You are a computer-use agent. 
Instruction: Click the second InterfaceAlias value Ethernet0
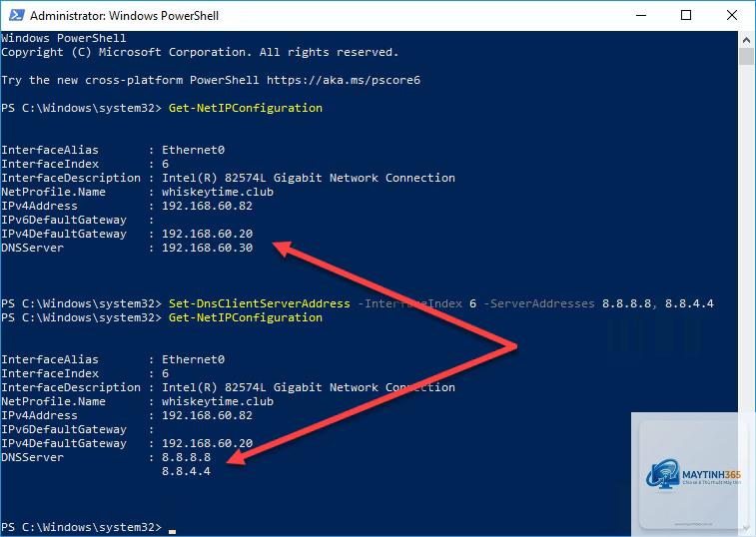[x=194, y=359]
